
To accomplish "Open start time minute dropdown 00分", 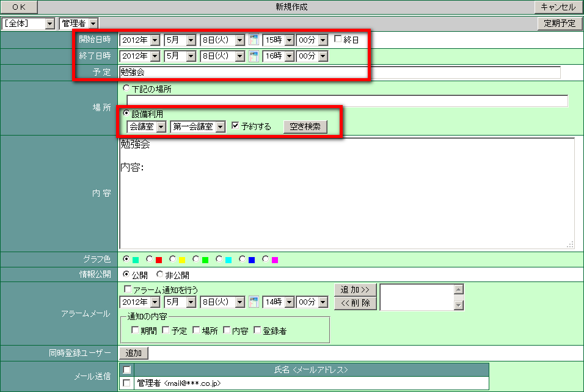I will pyautogui.click(x=312, y=40).
